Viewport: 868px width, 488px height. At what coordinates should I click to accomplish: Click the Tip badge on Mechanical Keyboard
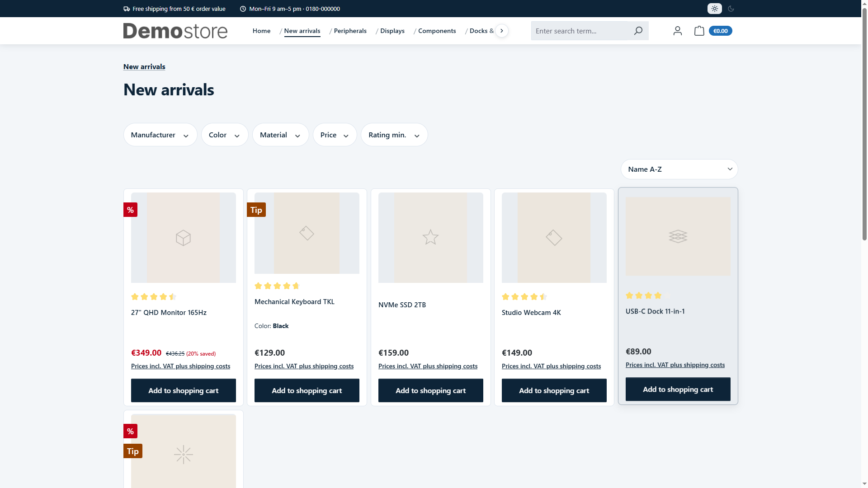[x=256, y=210]
